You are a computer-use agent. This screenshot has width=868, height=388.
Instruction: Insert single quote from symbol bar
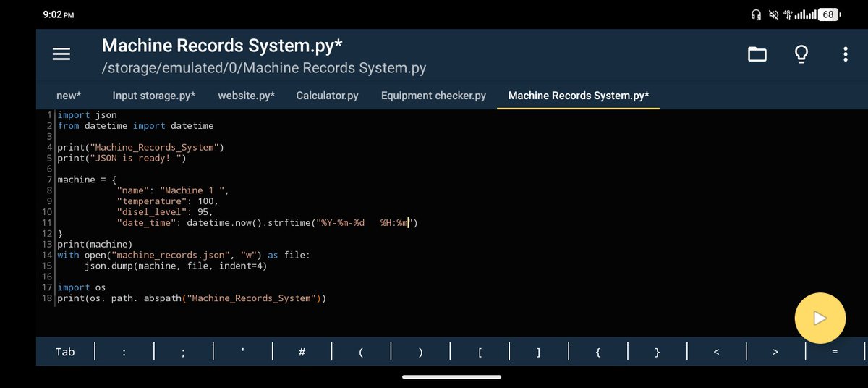[x=243, y=352]
